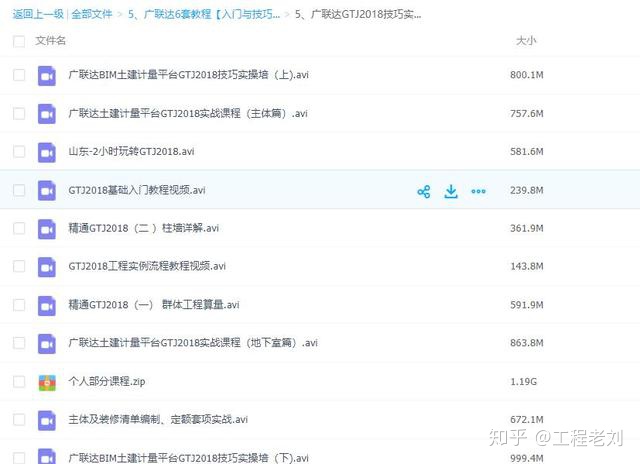Image resolution: width=640 pixels, height=464 pixels.
Task: Open more options for GTJ2018基础入门教程视频.avi
Action: (x=478, y=191)
